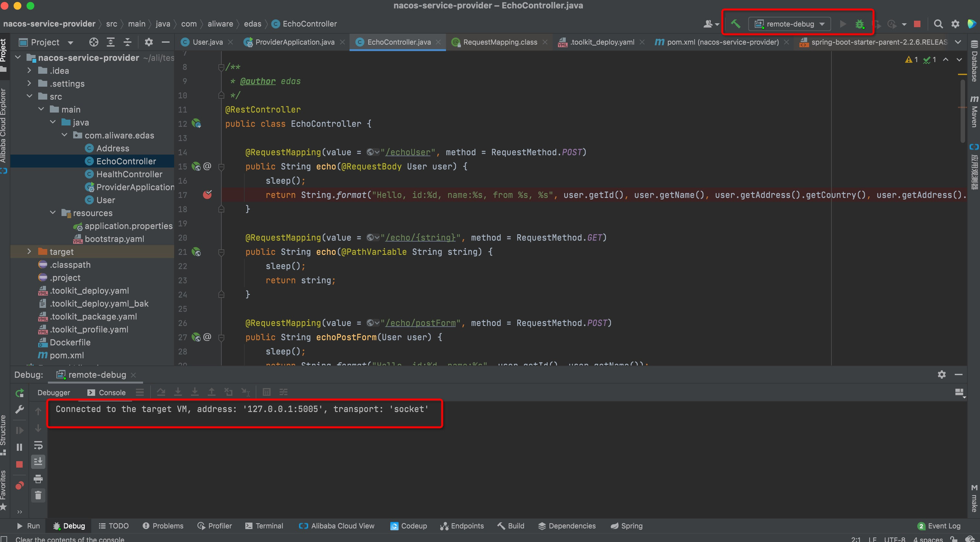Switch to the Debugger tab
The image size is (980, 542).
coord(54,393)
